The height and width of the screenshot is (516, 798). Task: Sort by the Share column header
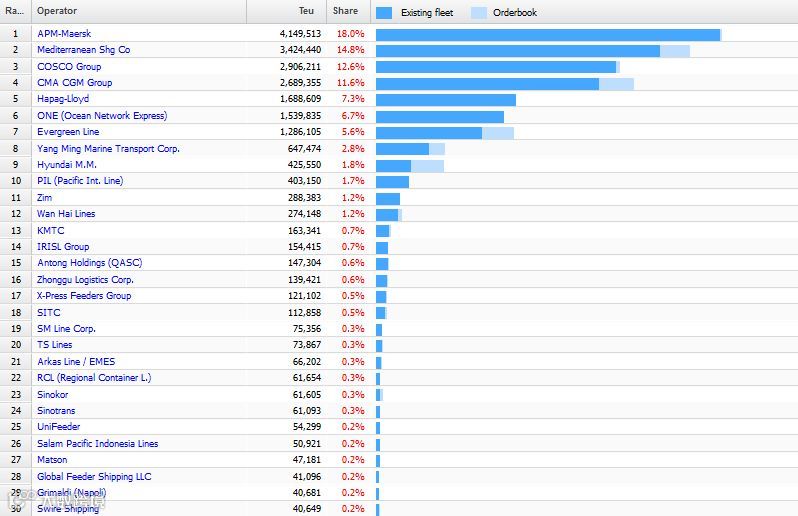click(x=348, y=11)
